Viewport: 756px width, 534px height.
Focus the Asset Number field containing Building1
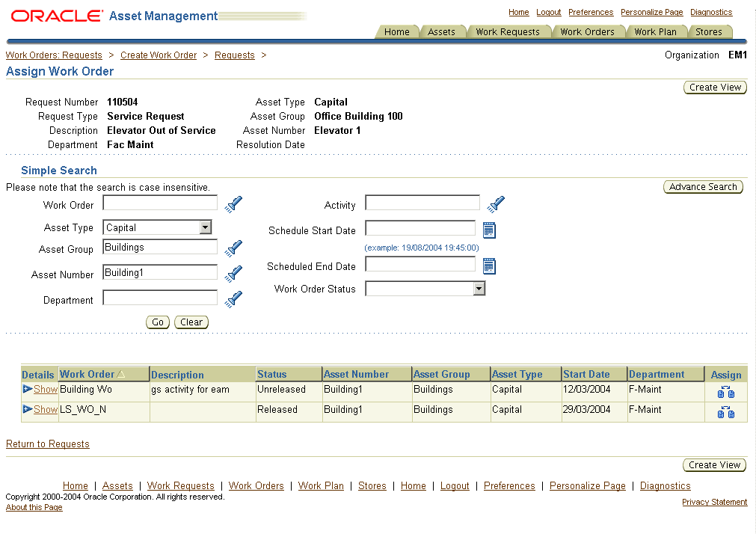click(x=160, y=272)
